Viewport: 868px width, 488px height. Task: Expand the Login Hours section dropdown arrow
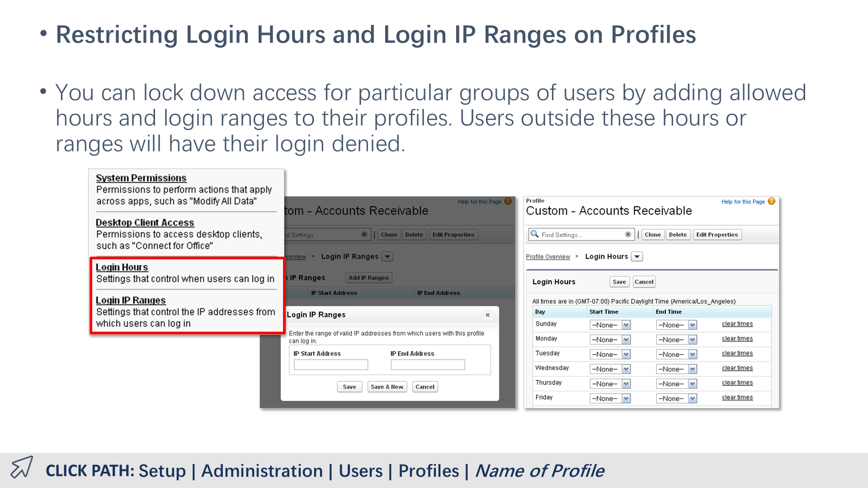637,257
